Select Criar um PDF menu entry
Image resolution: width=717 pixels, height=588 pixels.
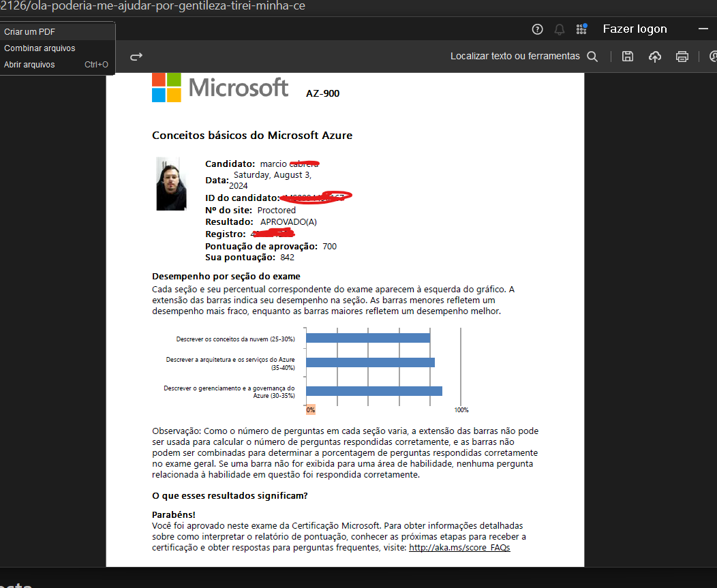point(57,31)
